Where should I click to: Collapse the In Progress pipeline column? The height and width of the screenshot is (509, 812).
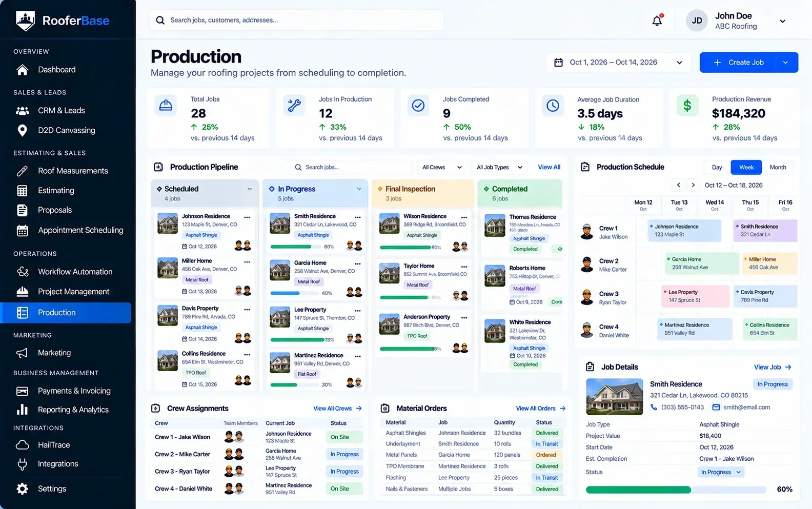[359, 189]
